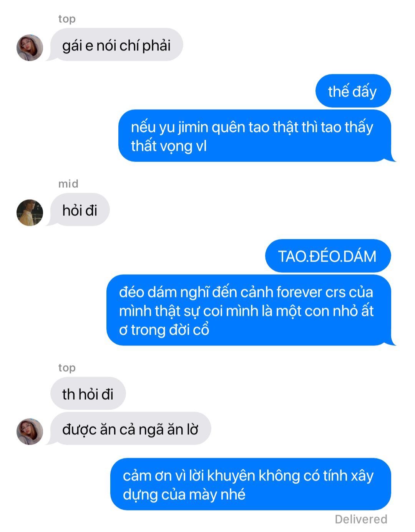The height and width of the screenshot is (532, 415).
Task: Click the text 'dựng của mày nhé'
Action: (184, 494)
